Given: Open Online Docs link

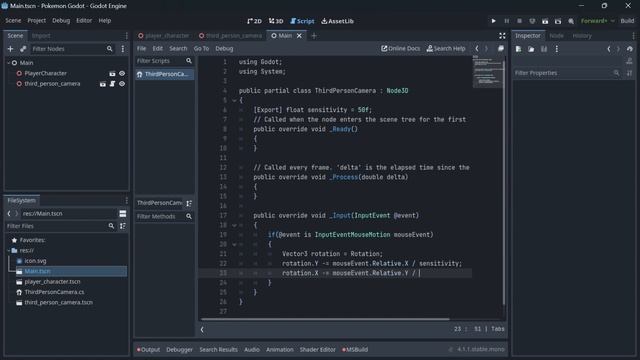Looking at the screenshot, I should coord(400,49).
